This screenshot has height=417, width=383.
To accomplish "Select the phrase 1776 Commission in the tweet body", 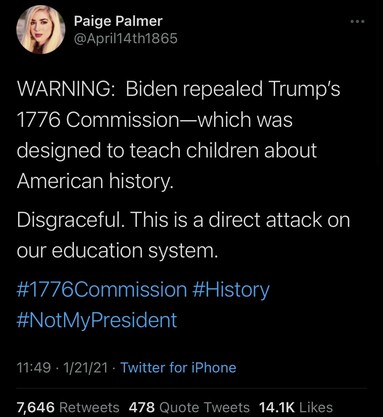I will tap(98, 120).
